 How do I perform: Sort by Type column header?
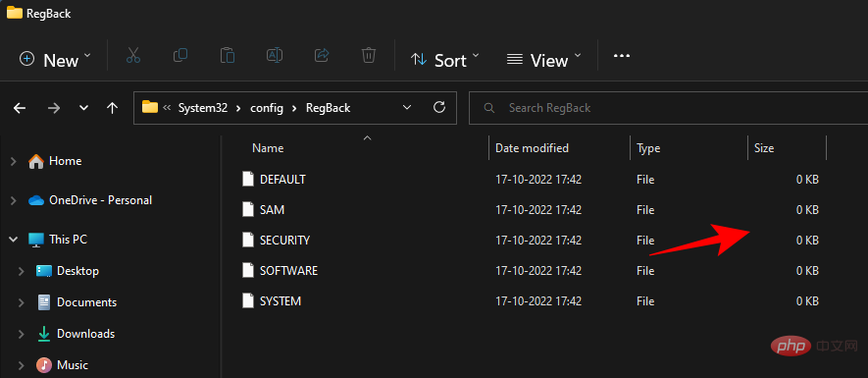[x=648, y=148]
